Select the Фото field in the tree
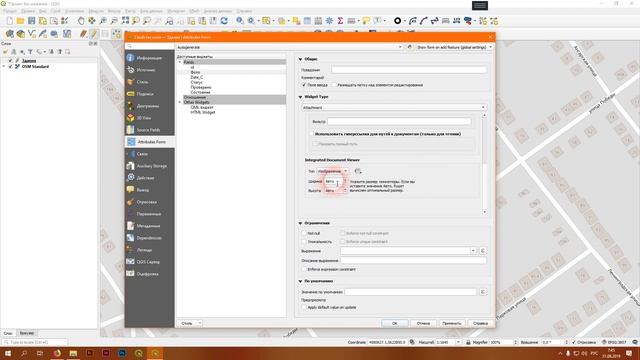The height and width of the screenshot is (360, 640). [x=195, y=72]
